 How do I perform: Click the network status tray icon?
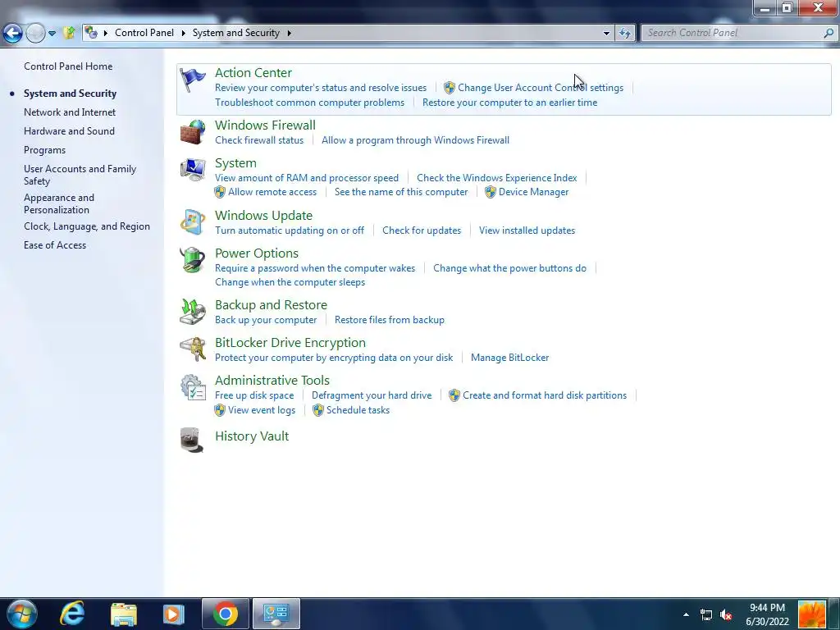706,615
